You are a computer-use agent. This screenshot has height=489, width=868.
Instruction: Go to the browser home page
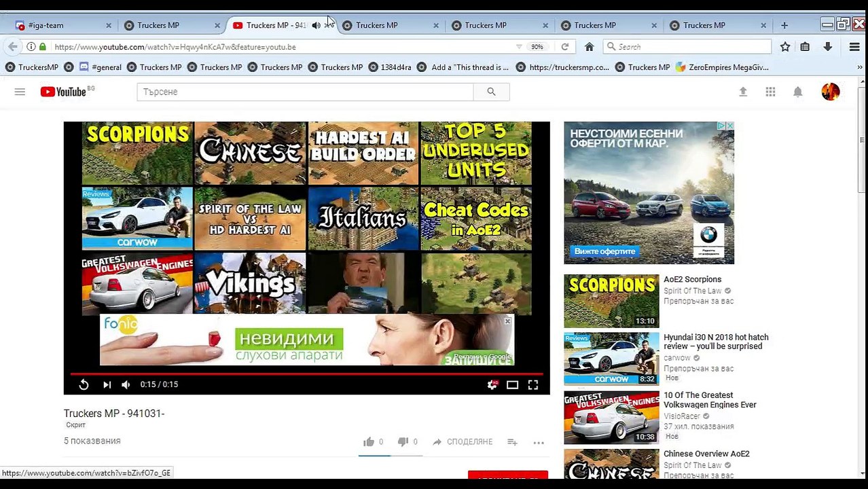click(590, 47)
